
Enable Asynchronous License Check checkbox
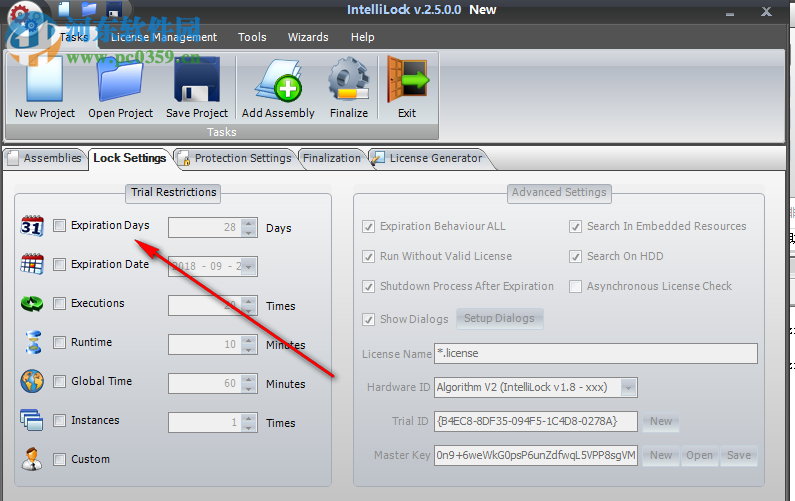[575, 287]
